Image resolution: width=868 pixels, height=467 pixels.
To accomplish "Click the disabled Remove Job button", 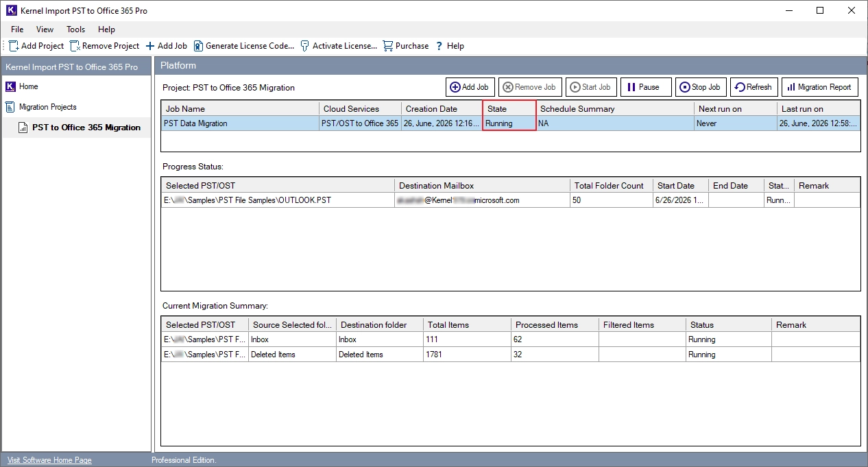I will [530, 87].
